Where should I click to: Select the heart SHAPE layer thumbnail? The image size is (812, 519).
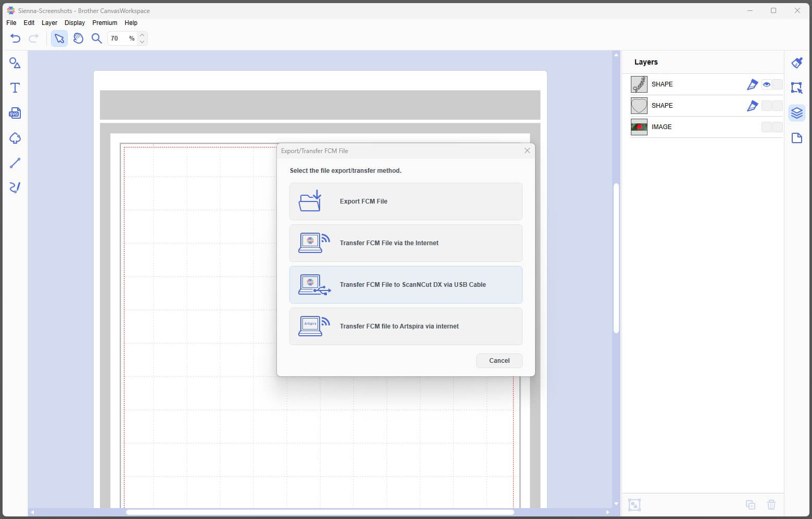click(639, 106)
